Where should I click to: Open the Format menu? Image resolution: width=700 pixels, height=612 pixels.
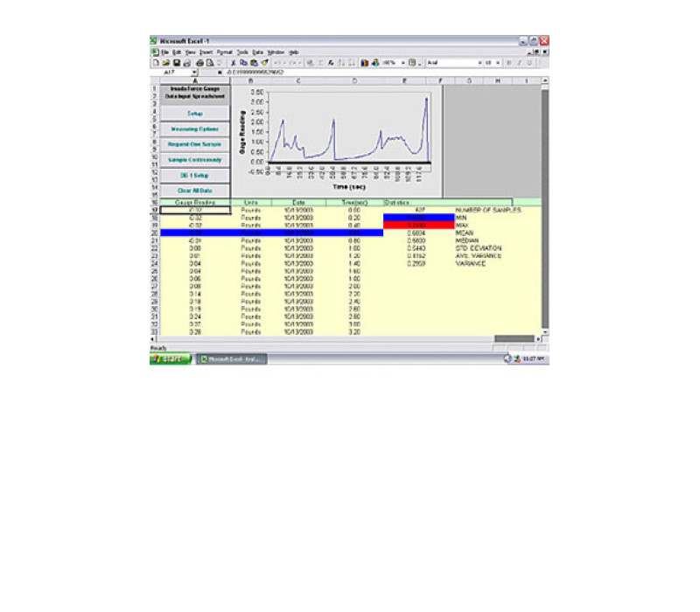click(225, 52)
